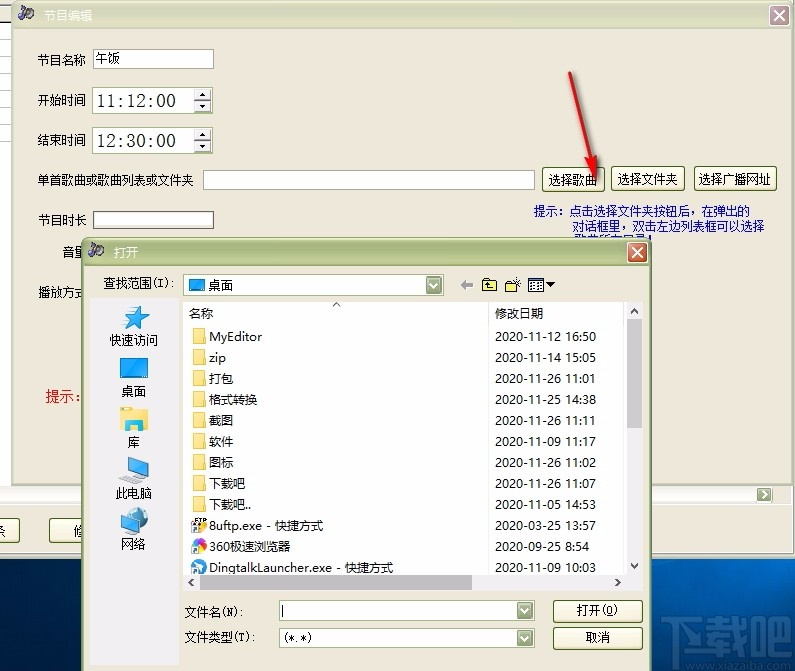Expand the 文件类型 filter dropdown
The width and height of the screenshot is (795, 671).
click(x=525, y=638)
